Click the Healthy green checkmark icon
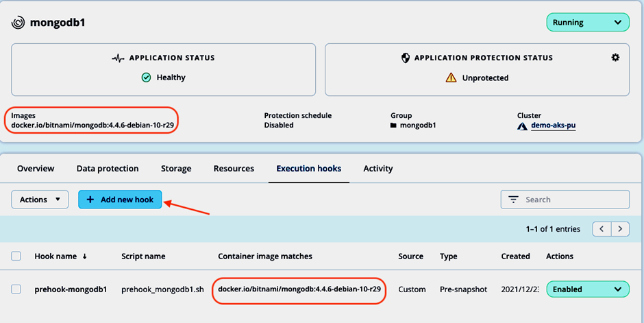Image resolution: width=644 pixels, height=323 pixels. click(x=146, y=77)
